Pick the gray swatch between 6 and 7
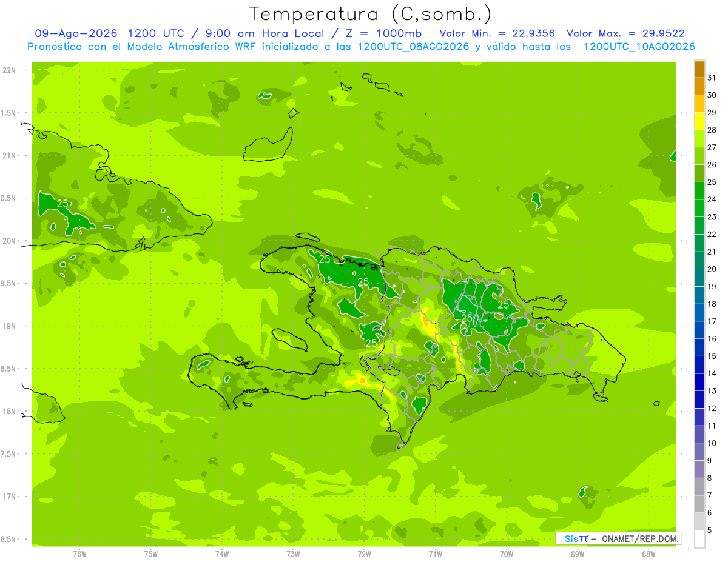The width and height of the screenshot is (728, 562). 699,504
